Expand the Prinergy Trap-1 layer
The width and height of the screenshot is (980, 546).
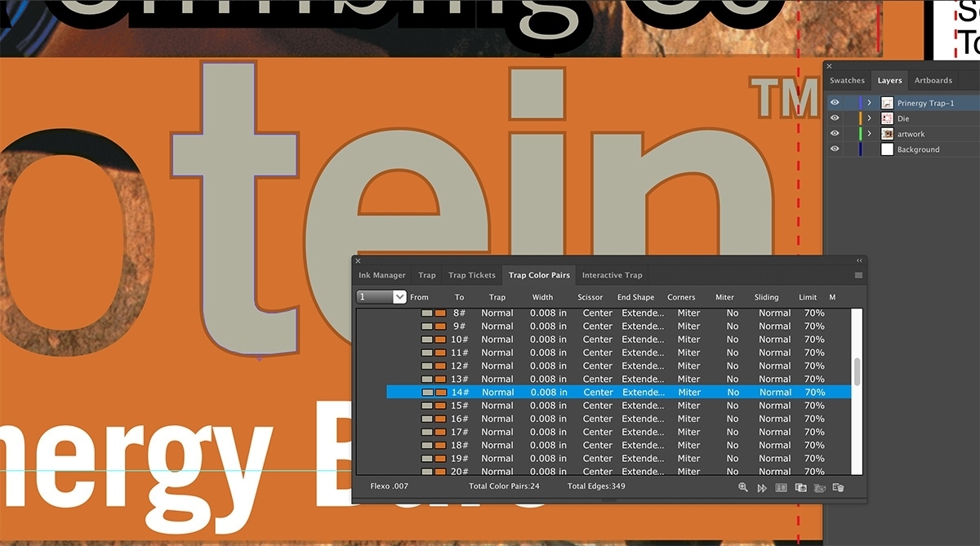pyautogui.click(x=868, y=102)
